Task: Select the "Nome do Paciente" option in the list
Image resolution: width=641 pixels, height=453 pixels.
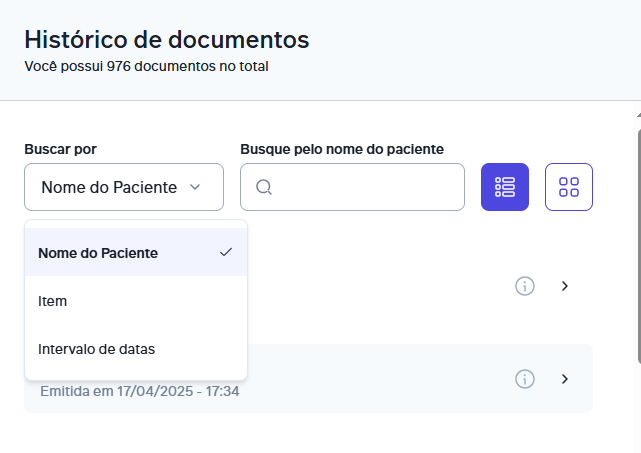Action: coord(136,253)
